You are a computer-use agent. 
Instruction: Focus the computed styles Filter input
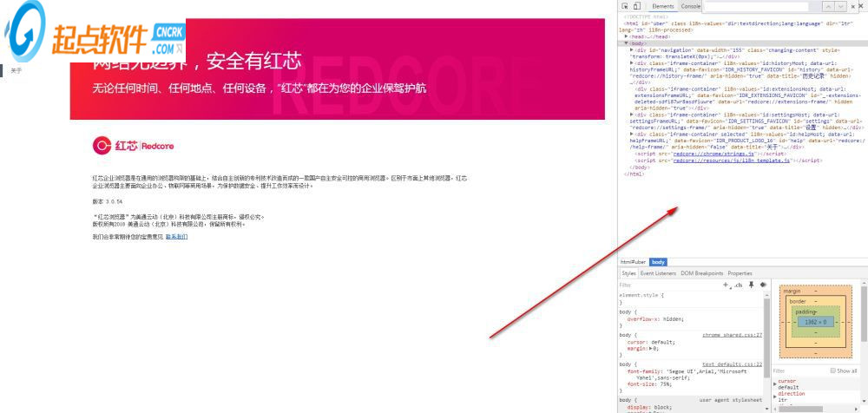point(800,371)
